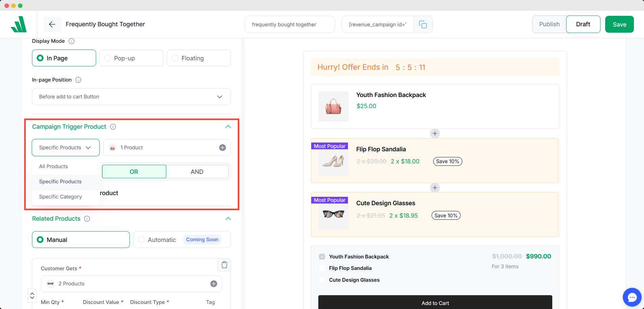The image size is (644, 309).
Task: Choose All Products from the list
Action: [66, 166]
